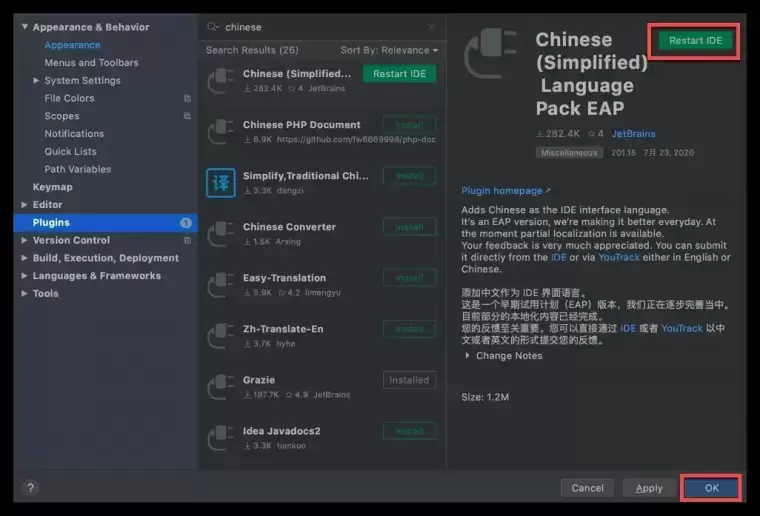Select the Grazie plugin title
The height and width of the screenshot is (516, 760).
pos(259,380)
